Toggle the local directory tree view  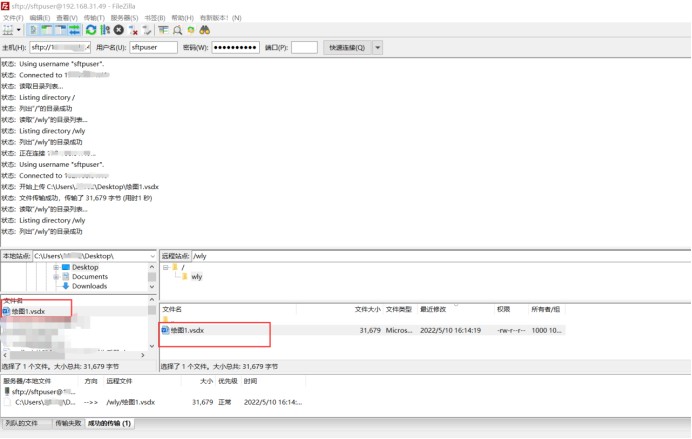(x=46, y=30)
